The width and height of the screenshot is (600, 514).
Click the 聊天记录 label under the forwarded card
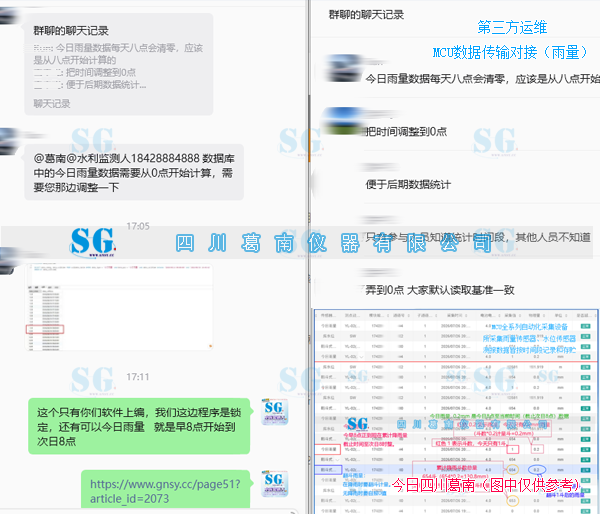52,104
